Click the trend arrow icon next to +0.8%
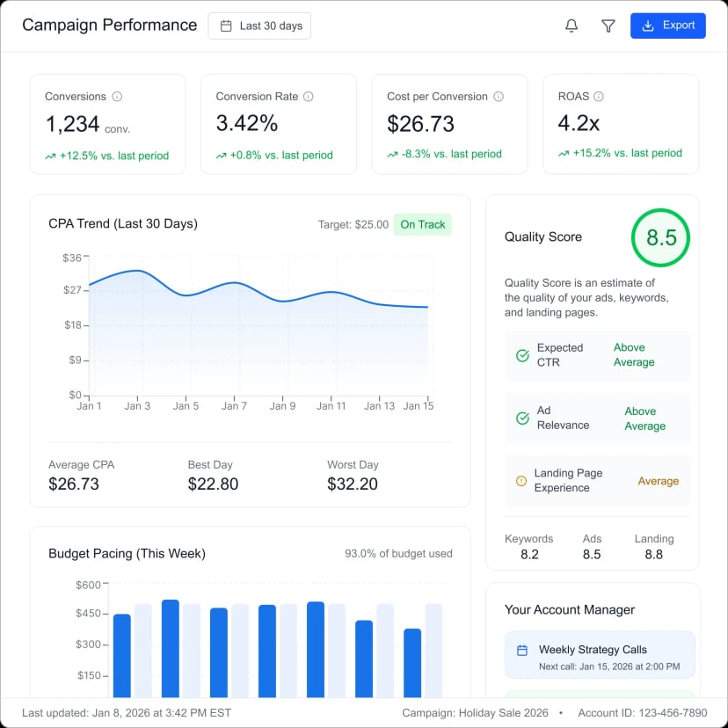This screenshot has height=728, width=728. [221, 156]
